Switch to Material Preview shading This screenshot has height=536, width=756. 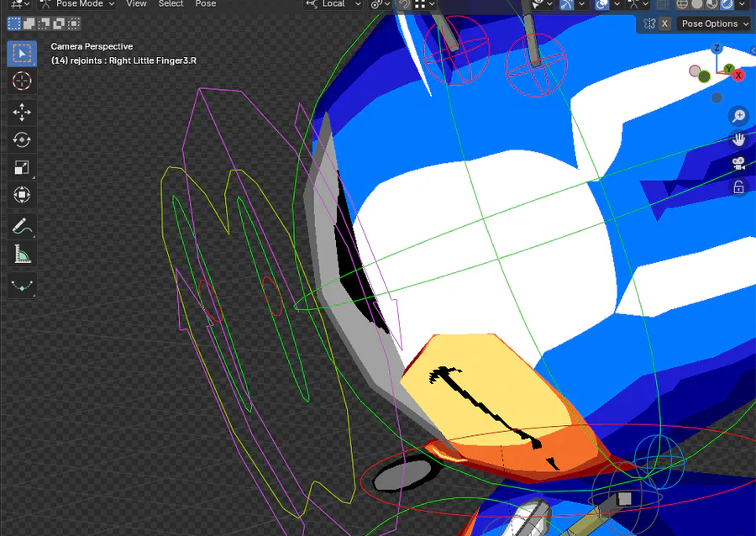coord(711,4)
